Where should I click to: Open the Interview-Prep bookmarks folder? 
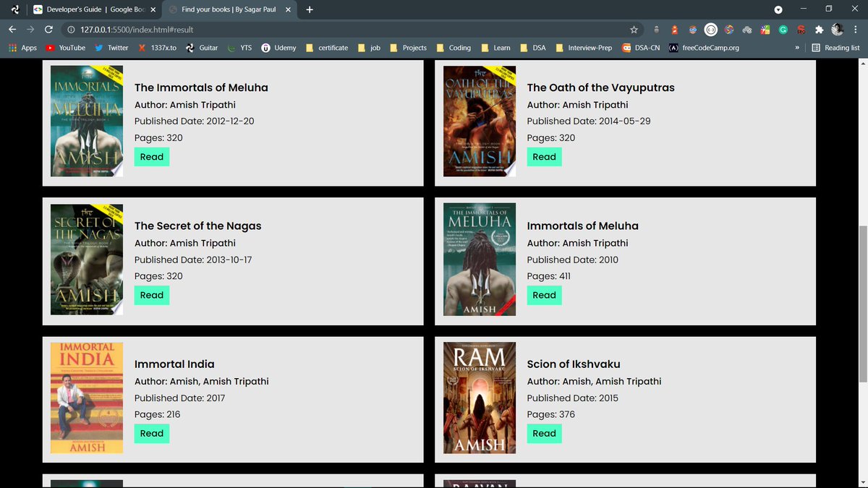583,48
